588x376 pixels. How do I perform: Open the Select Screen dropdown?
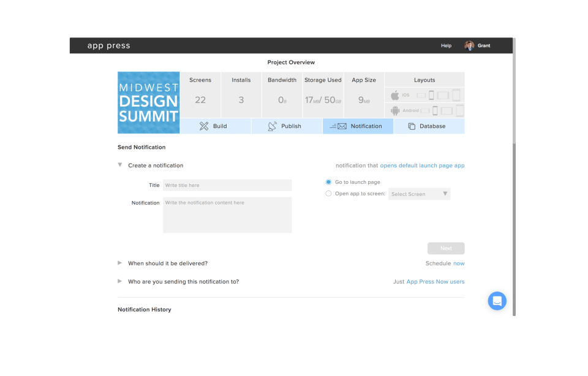[419, 194]
